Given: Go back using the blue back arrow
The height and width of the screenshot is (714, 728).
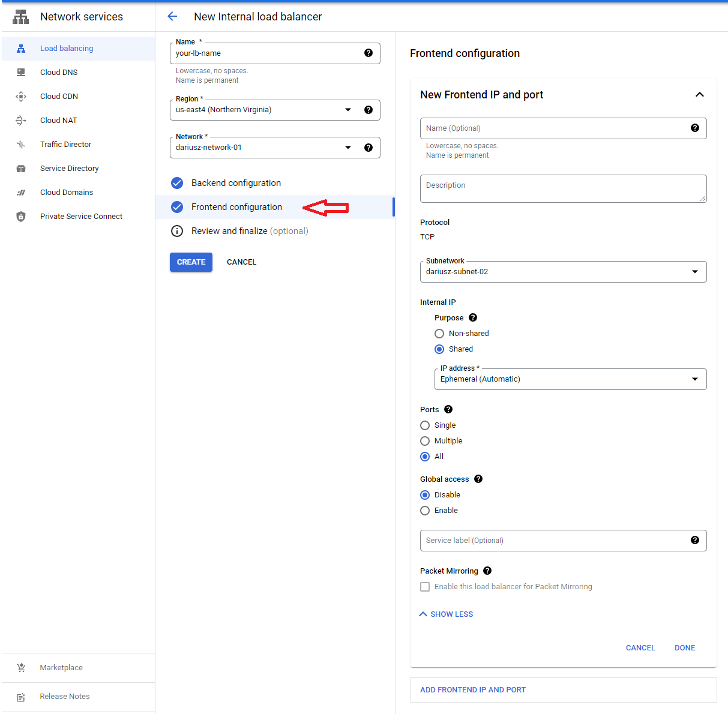Looking at the screenshot, I should 172,17.
